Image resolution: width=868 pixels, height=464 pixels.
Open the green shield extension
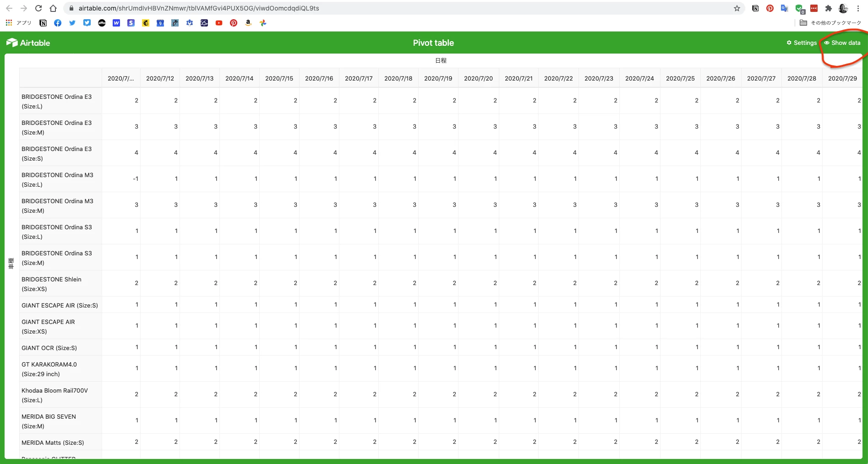pyautogui.click(x=800, y=9)
